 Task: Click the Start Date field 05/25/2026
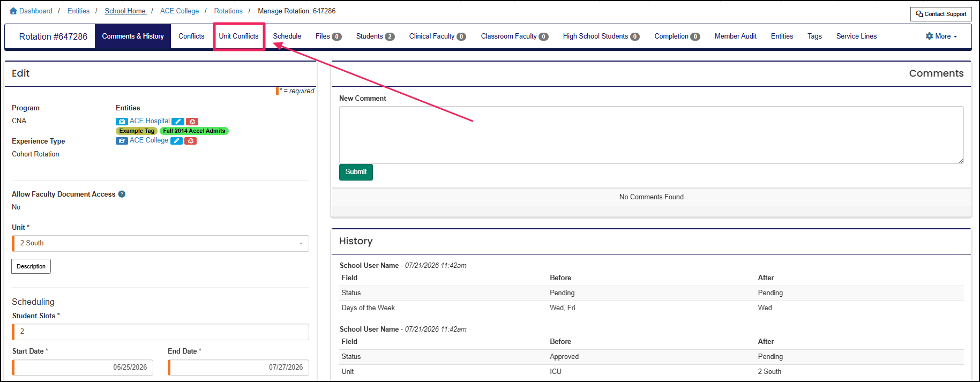(x=83, y=368)
